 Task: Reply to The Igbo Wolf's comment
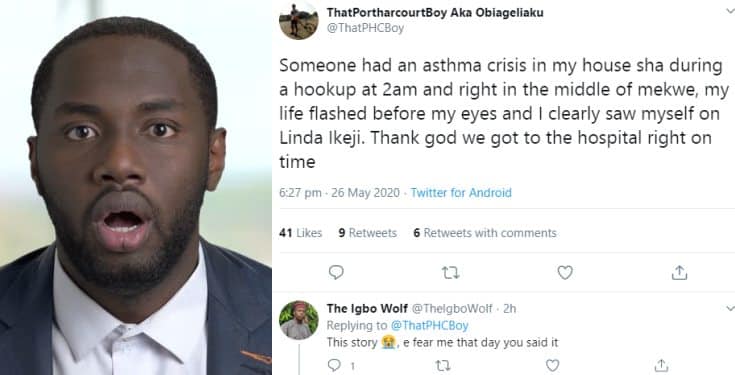click(x=334, y=365)
